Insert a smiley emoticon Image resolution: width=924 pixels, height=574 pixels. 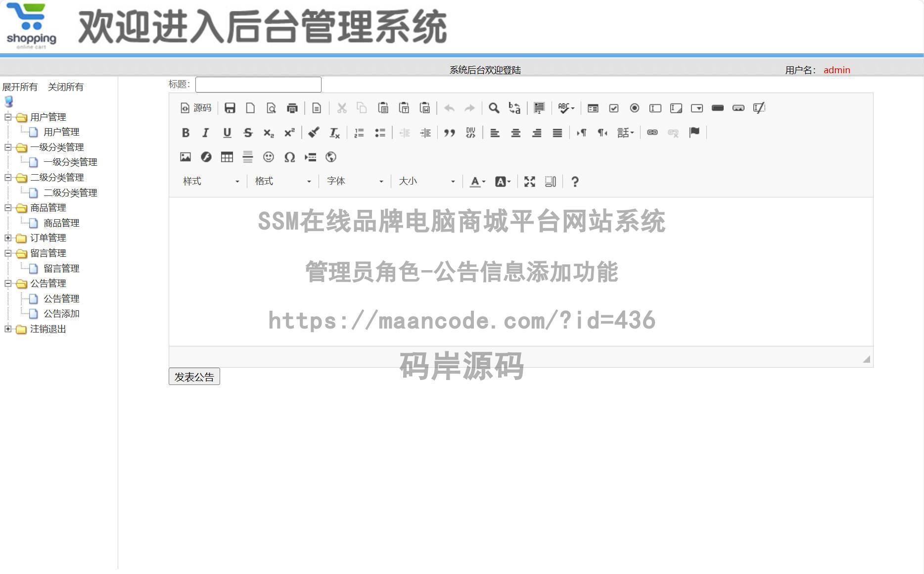click(x=269, y=157)
